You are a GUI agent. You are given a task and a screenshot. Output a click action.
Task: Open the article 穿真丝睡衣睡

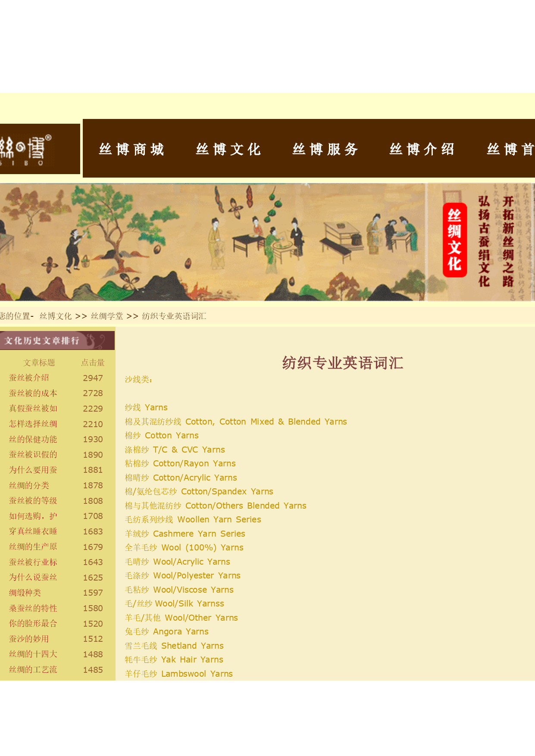coord(33,531)
